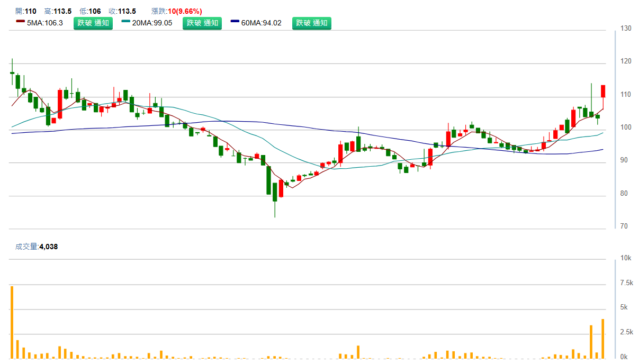
Task: Click the tallest volume bar at far left
Action: point(12,322)
